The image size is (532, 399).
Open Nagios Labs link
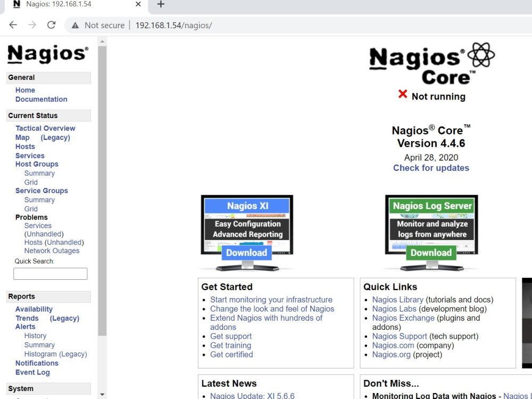pyautogui.click(x=394, y=309)
